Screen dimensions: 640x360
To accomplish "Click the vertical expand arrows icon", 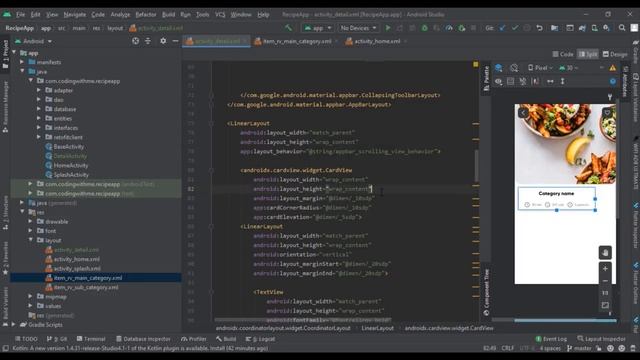I will (x=562, y=81).
